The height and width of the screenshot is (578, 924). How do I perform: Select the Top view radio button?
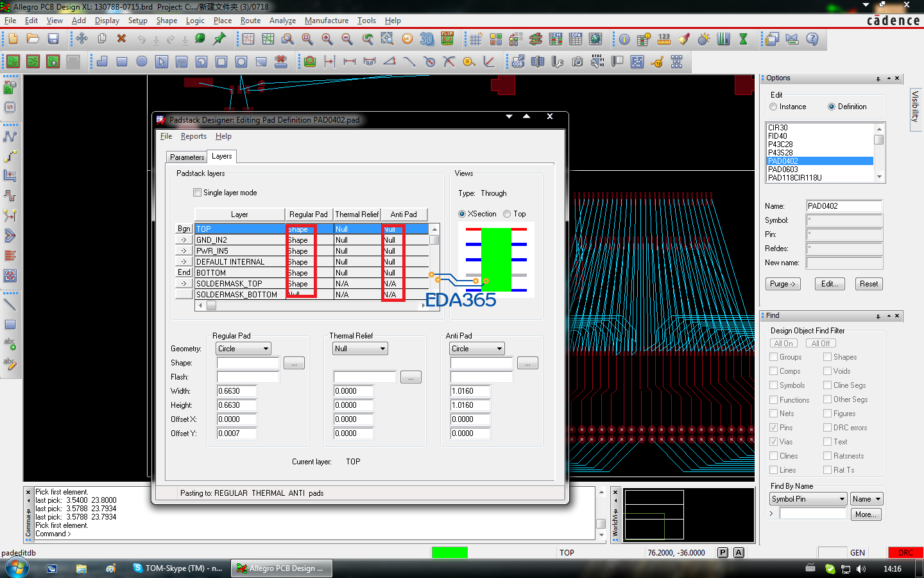508,214
